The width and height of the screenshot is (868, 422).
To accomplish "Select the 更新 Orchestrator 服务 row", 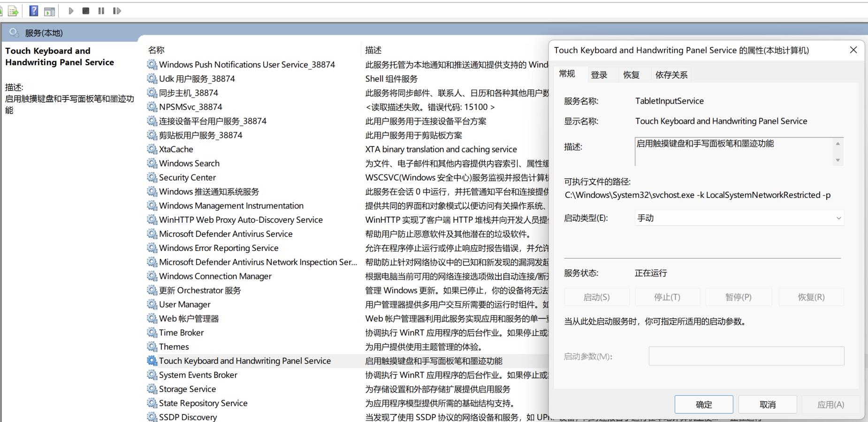I will click(347, 290).
